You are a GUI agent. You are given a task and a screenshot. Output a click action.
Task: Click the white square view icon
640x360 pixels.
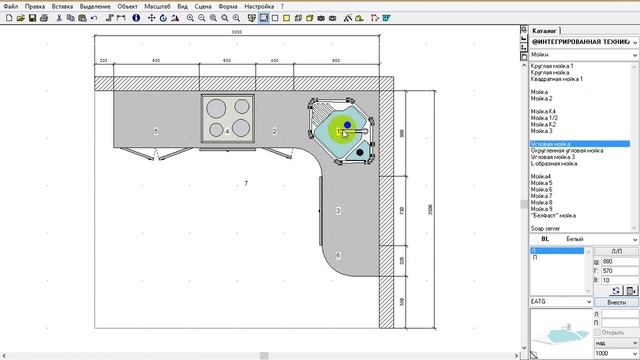[x=275, y=18]
